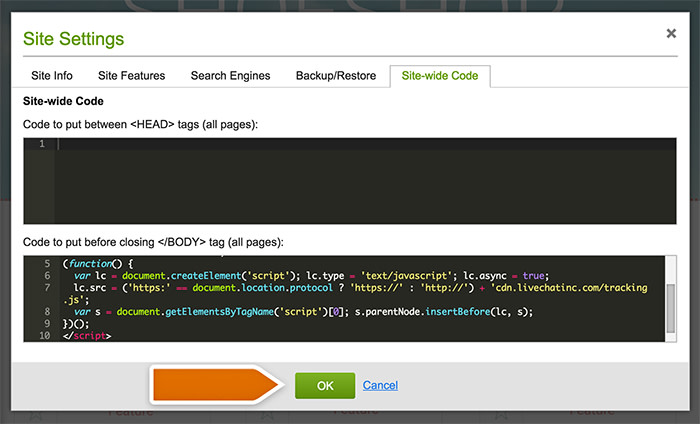700x424 pixels.
Task: Confirm with the green OK button
Action: (x=325, y=386)
